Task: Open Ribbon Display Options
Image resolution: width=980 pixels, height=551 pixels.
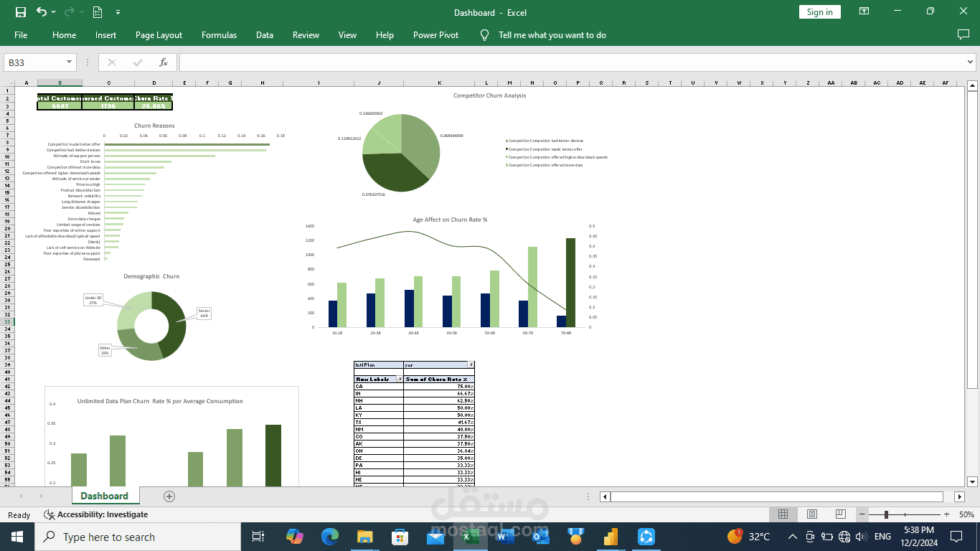Action: (x=864, y=11)
